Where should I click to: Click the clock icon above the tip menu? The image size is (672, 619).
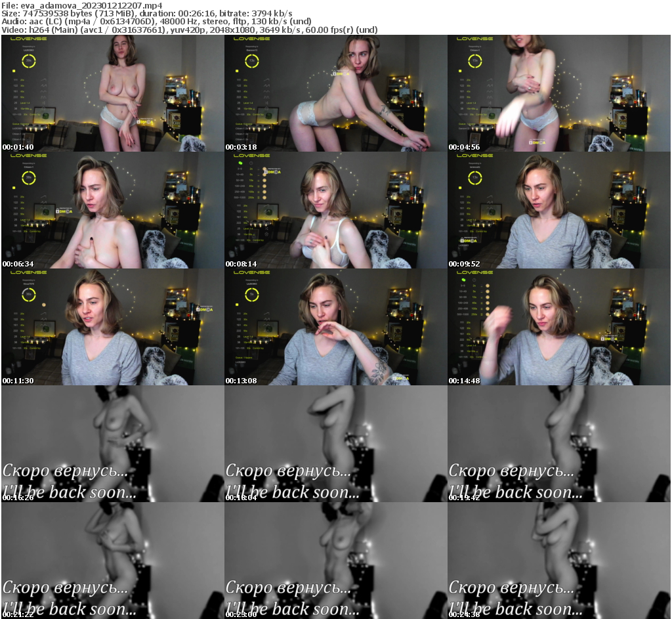[251, 163]
